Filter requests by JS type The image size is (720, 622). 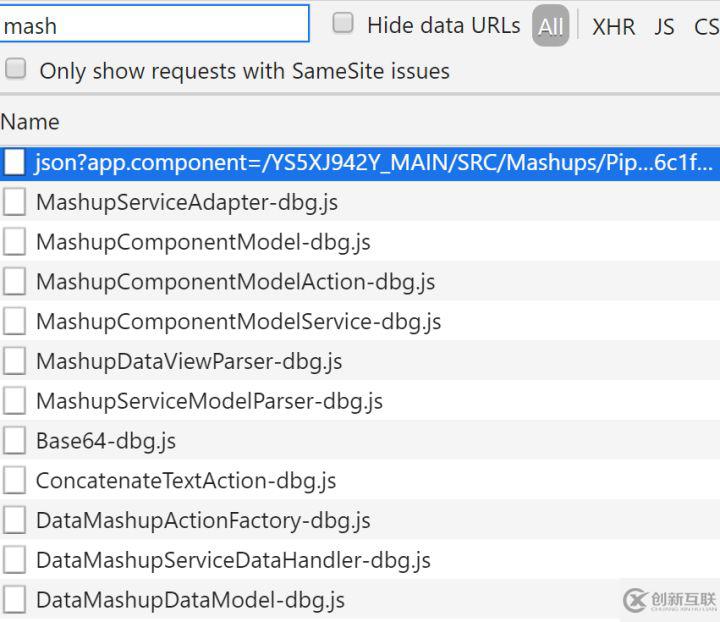click(665, 27)
